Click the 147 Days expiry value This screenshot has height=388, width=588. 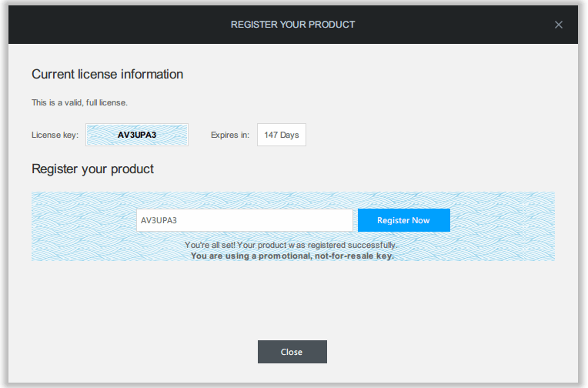coord(282,135)
